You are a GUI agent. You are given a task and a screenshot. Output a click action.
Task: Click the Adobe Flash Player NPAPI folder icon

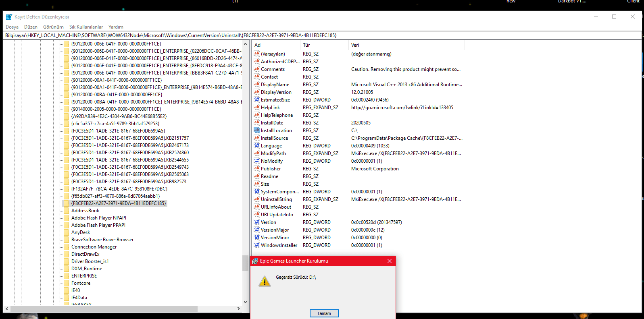tap(66, 218)
